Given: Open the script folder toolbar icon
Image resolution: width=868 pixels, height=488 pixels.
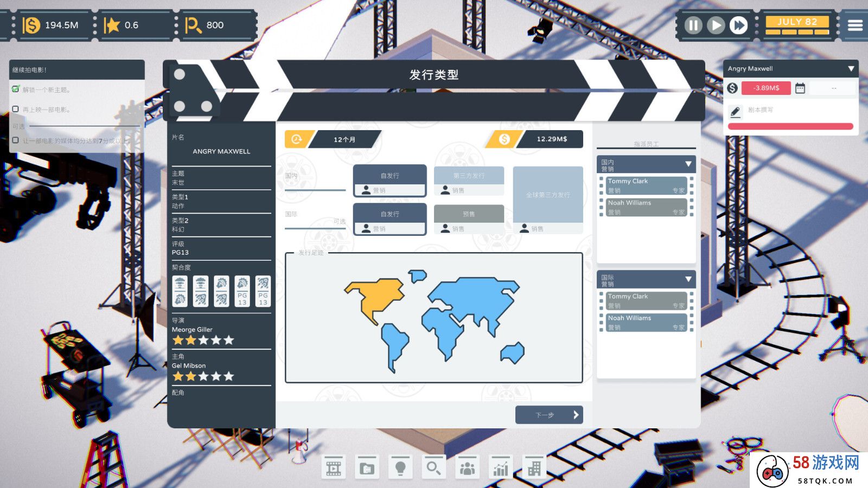Looking at the screenshot, I should (x=367, y=467).
